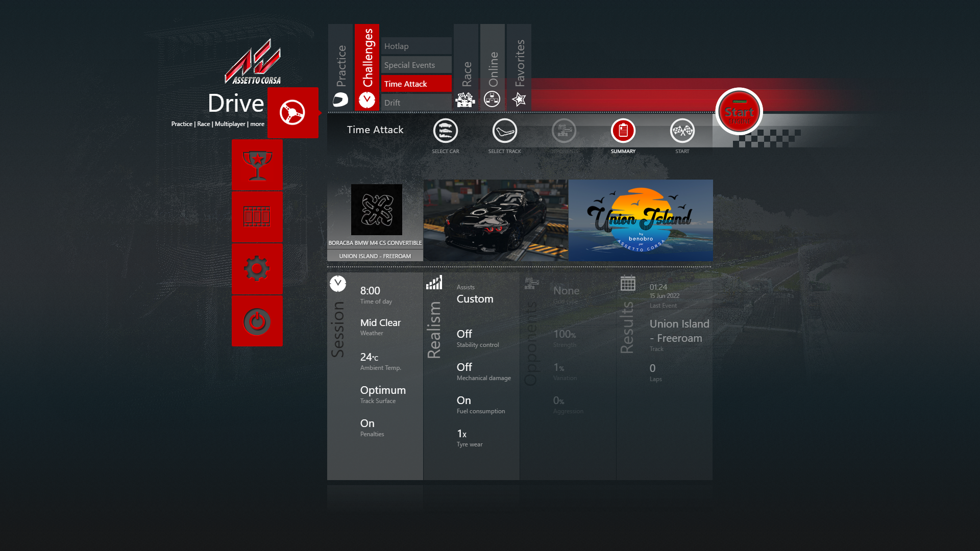
Task: Click the Select Car step icon
Action: (x=445, y=132)
